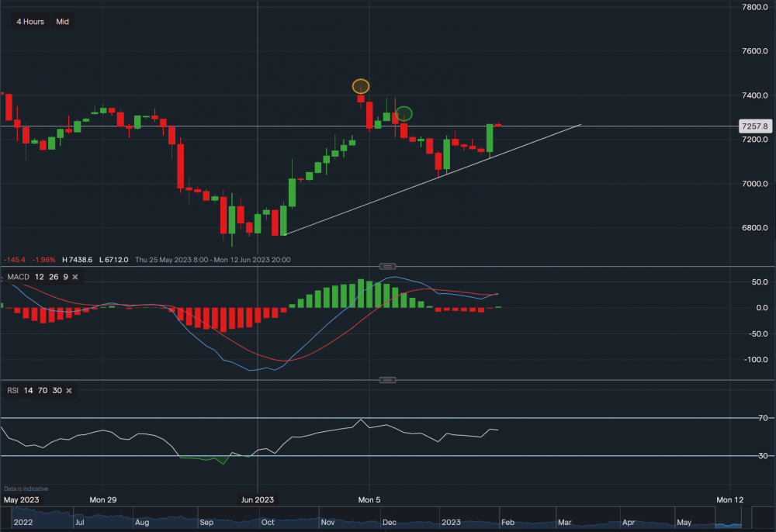Select the green circle annotation near recent candles
The width and height of the screenshot is (776, 532).
pyautogui.click(x=404, y=113)
